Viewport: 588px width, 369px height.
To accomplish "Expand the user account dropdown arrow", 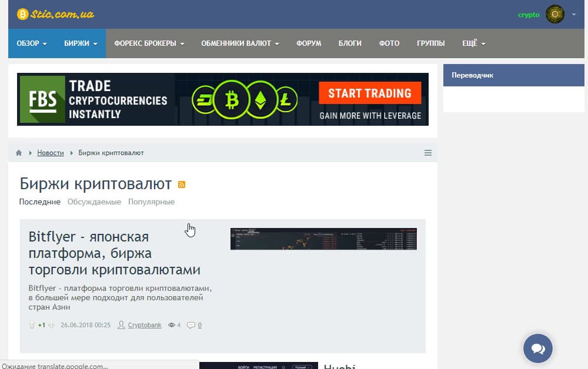I will pyautogui.click(x=574, y=14).
